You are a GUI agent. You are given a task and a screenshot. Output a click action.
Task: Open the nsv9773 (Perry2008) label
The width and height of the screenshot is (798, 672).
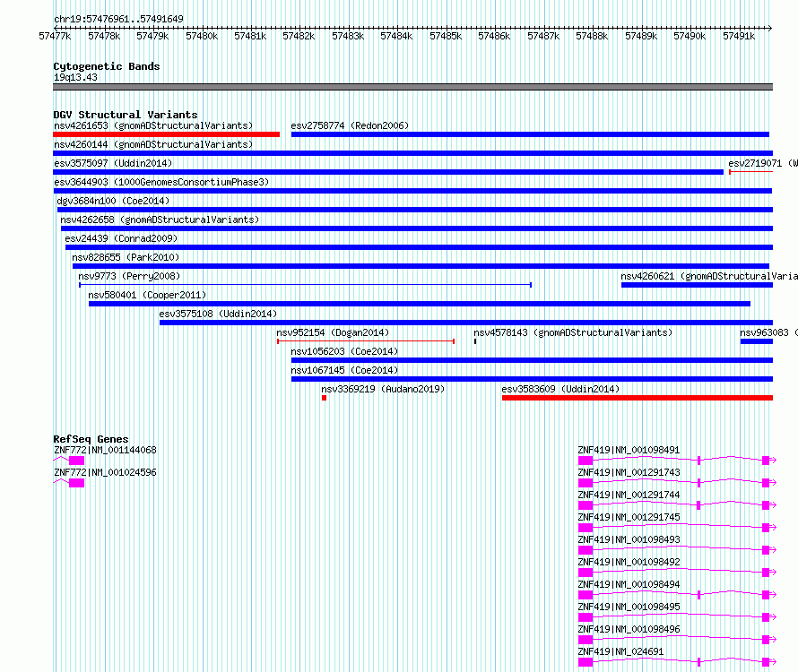click(x=129, y=276)
